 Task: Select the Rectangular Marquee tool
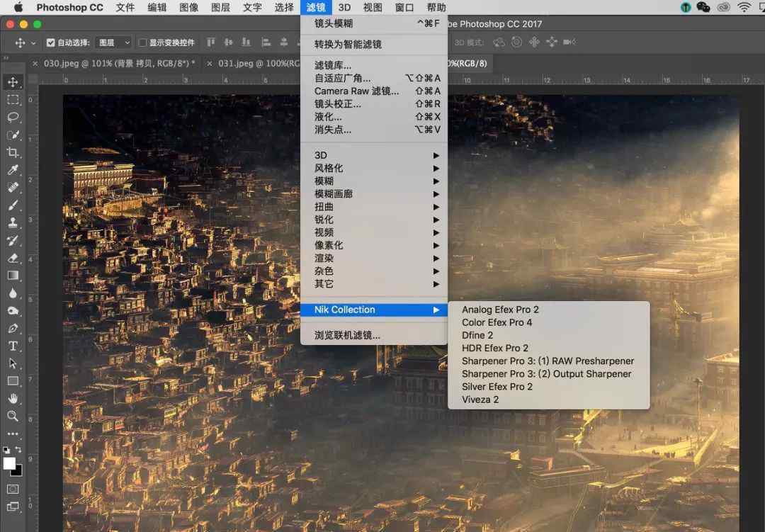[13, 100]
